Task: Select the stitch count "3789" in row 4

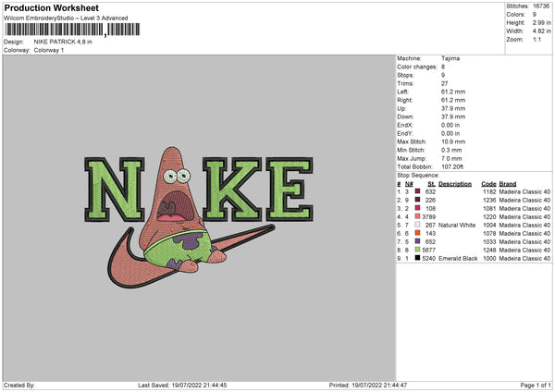Action: coord(429,217)
